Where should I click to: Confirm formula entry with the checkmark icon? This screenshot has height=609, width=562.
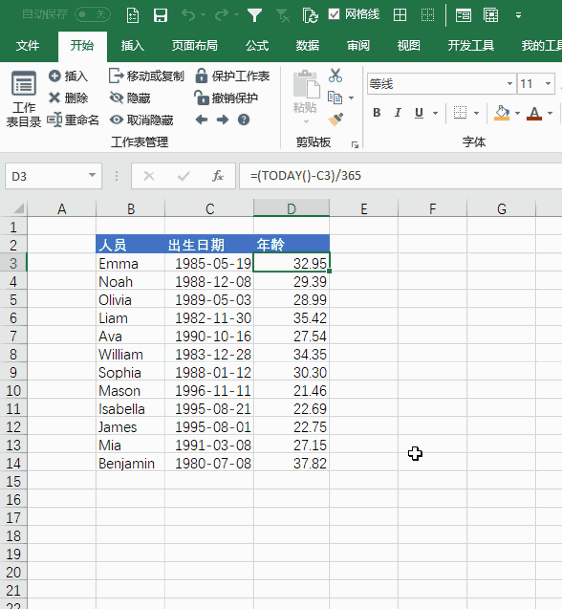pos(183,176)
